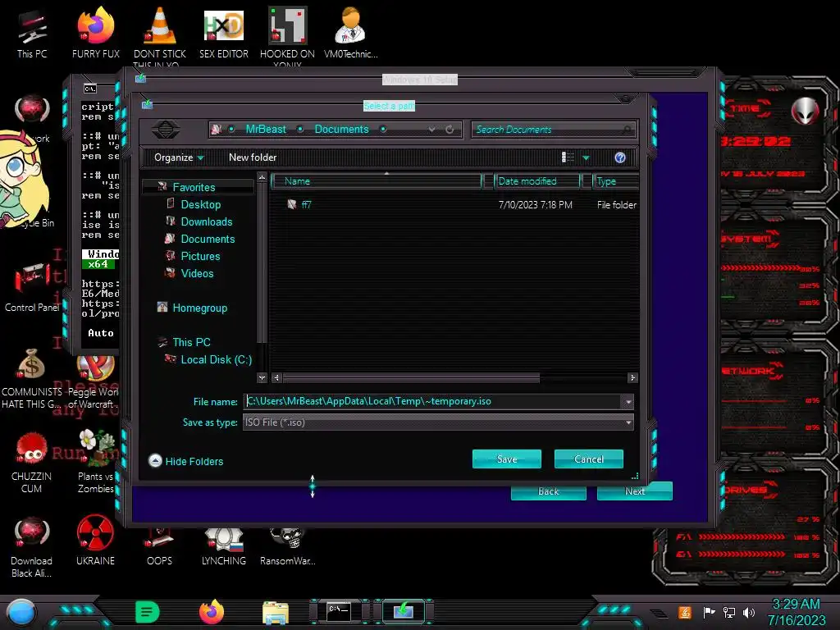Switch to the Windows 10 Setup taskbar button
This screenshot has height=630, width=840.
[403, 611]
